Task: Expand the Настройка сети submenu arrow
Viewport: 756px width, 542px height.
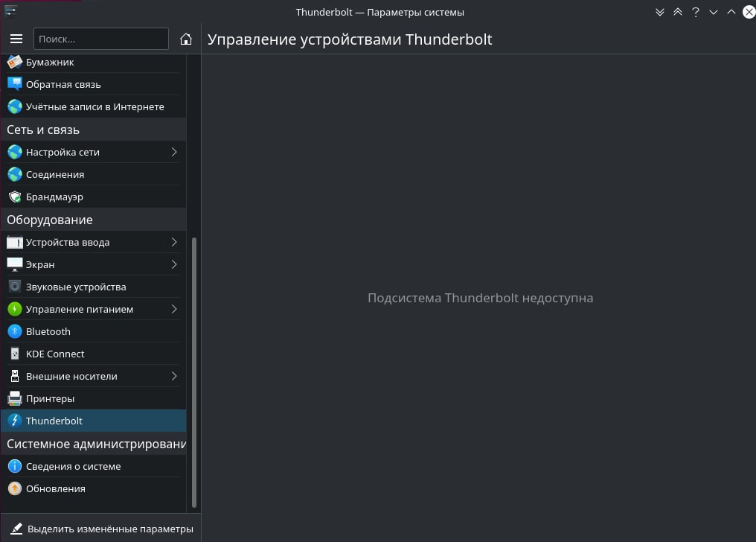Action: pyautogui.click(x=174, y=152)
